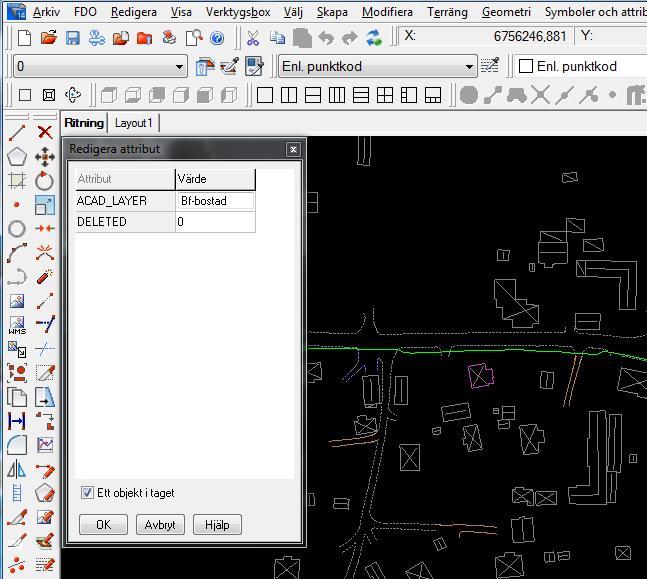
Task: Toggle the Enl. punktkod checkbox
Action: point(525,66)
